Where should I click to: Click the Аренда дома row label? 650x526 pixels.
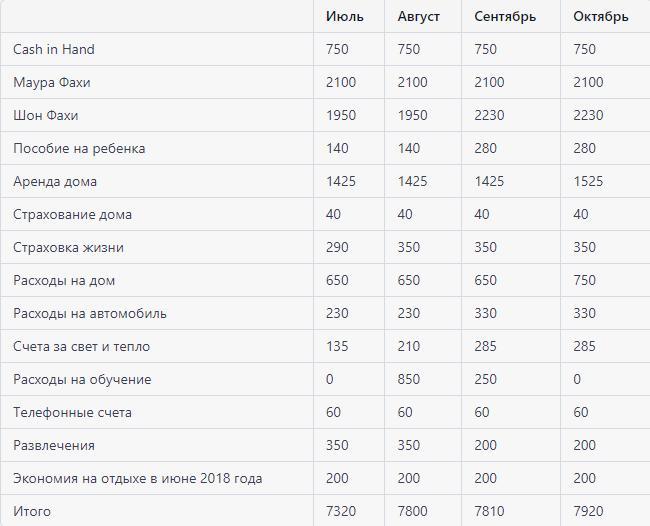tap(55, 181)
